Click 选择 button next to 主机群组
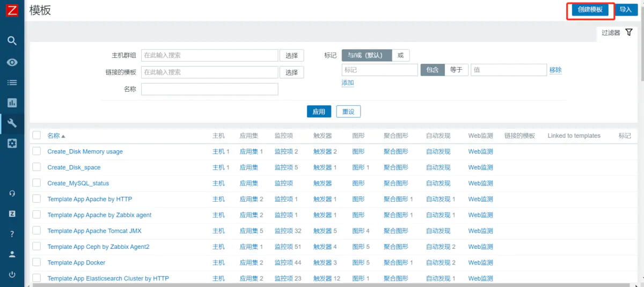The height and width of the screenshot is (287, 644). click(x=291, y=56)
